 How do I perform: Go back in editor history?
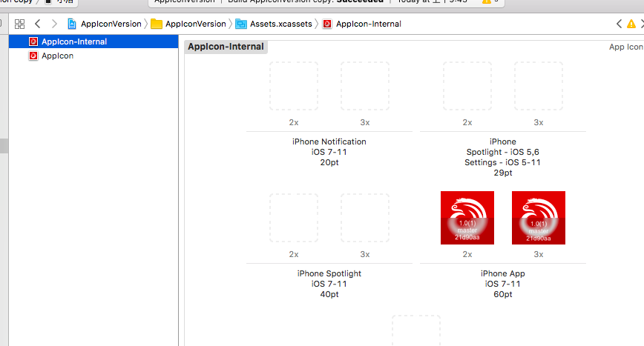pyautogui.click(x=37, y=24)
